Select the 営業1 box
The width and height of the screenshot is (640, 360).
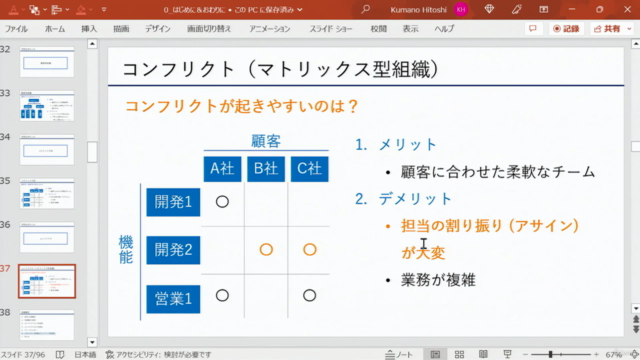tap(173, 299)
